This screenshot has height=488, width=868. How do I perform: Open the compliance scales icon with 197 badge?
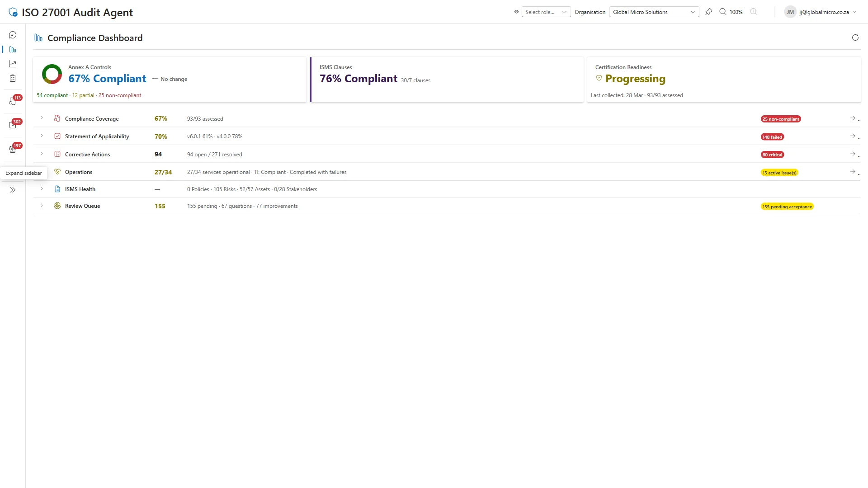coord(12,148)
